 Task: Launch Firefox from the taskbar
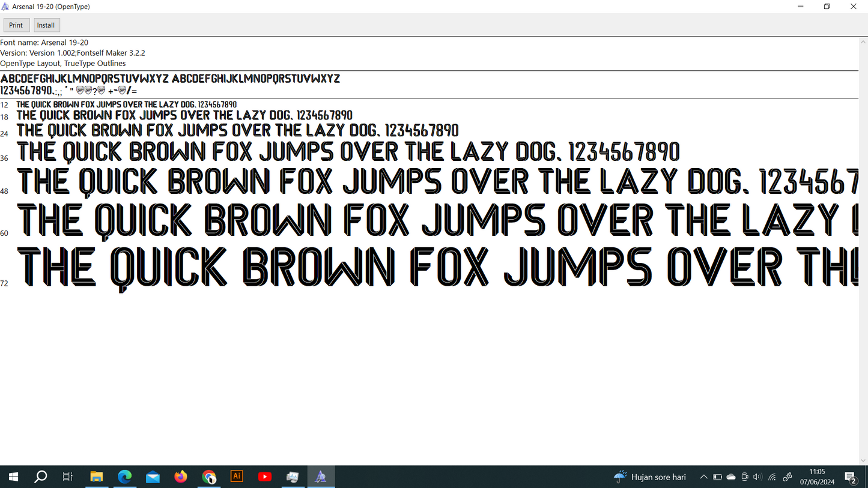click(181, 477)
